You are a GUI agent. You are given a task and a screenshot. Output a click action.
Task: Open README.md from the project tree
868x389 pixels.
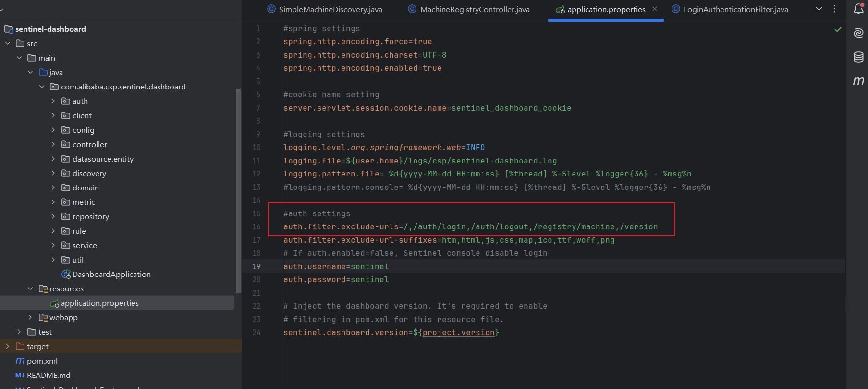pos(48,375)
